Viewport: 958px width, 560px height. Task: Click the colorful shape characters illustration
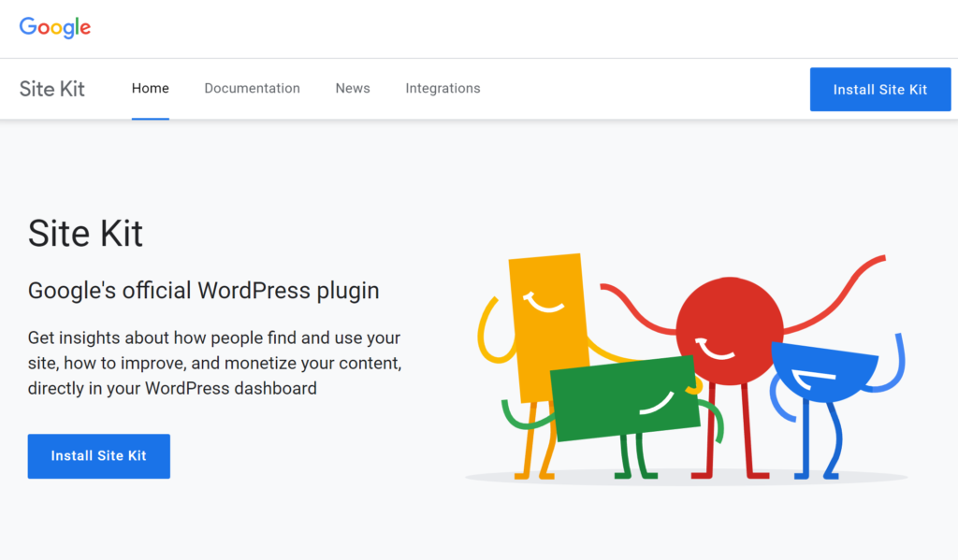[687, 368]
